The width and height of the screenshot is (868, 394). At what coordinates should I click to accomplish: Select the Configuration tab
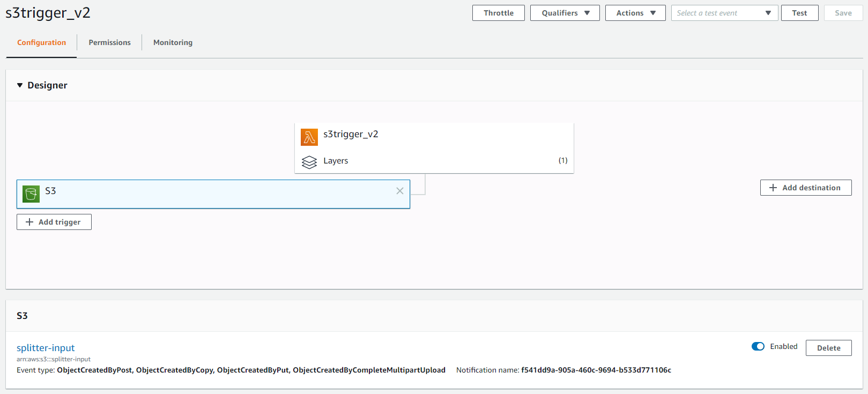click(41, 42)
